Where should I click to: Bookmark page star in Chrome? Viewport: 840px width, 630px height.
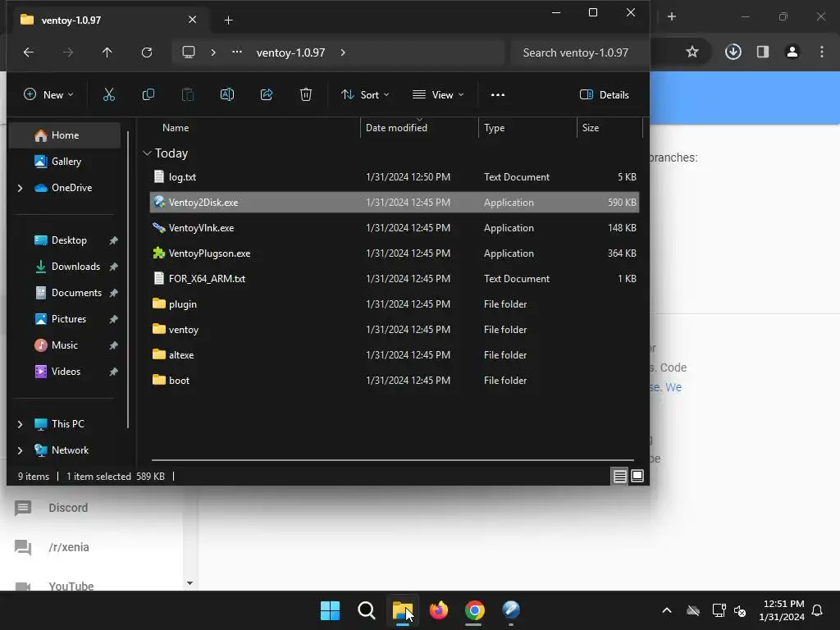tap(692, 52)
